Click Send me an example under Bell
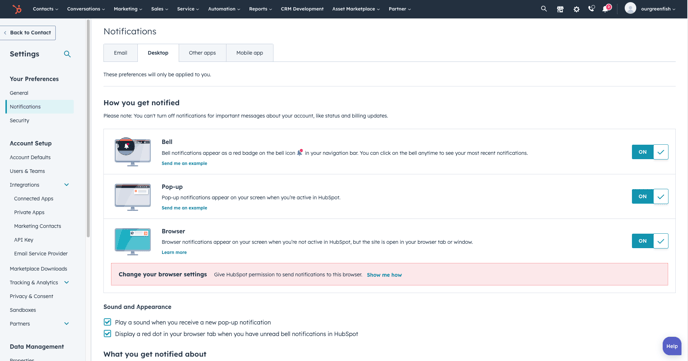The height and width of the screenshot is (361, 688). tap(184, 163)
